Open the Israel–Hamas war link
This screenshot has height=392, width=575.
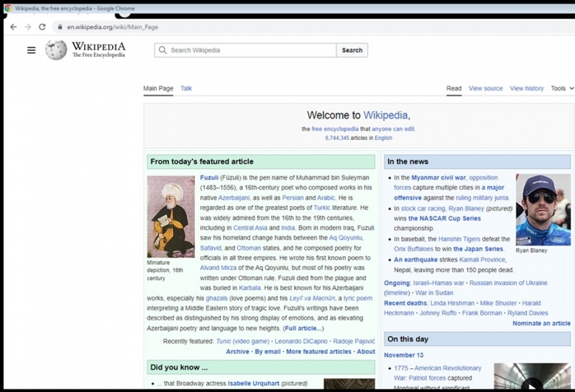(x=439, y=283)
